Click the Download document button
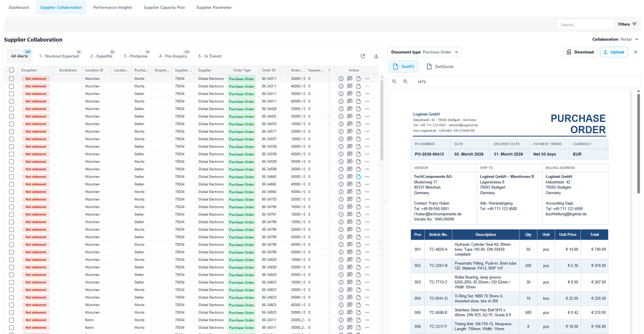 click(580, 52)
